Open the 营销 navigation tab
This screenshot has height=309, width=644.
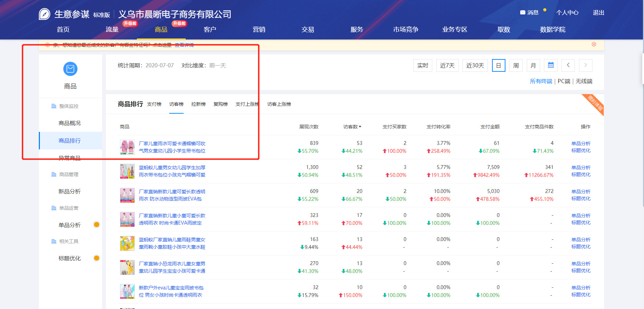259,30
